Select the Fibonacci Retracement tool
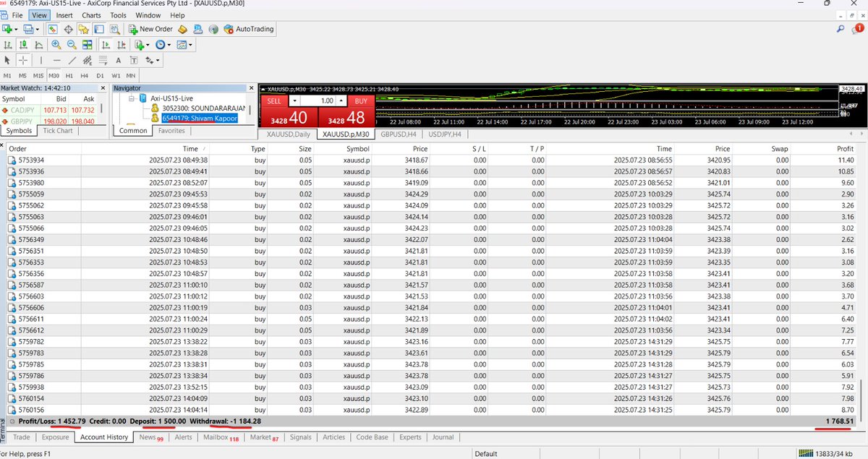Screen dimensions: 868x459 (x=104, y=61)
